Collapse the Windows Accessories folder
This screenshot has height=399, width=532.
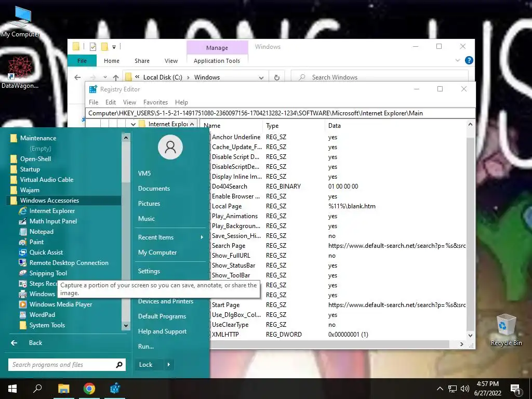pyautogui.click(x=63, y=201)
